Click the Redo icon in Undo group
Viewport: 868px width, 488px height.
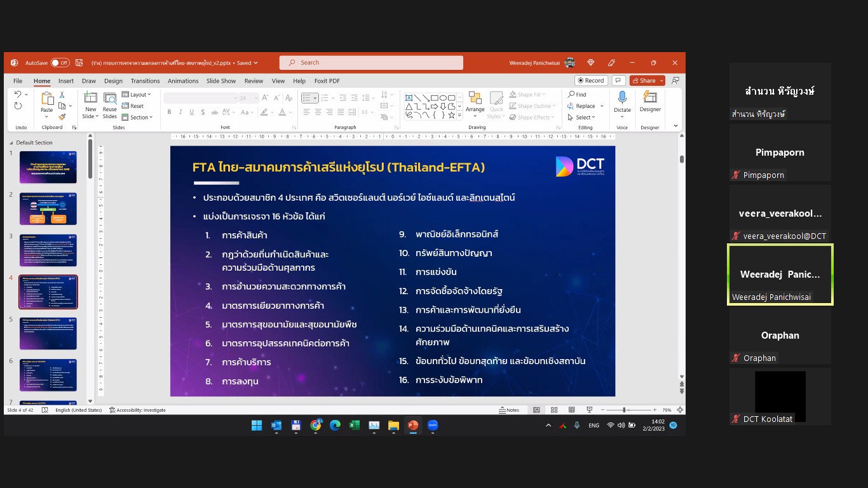click(x=18, y=107)
